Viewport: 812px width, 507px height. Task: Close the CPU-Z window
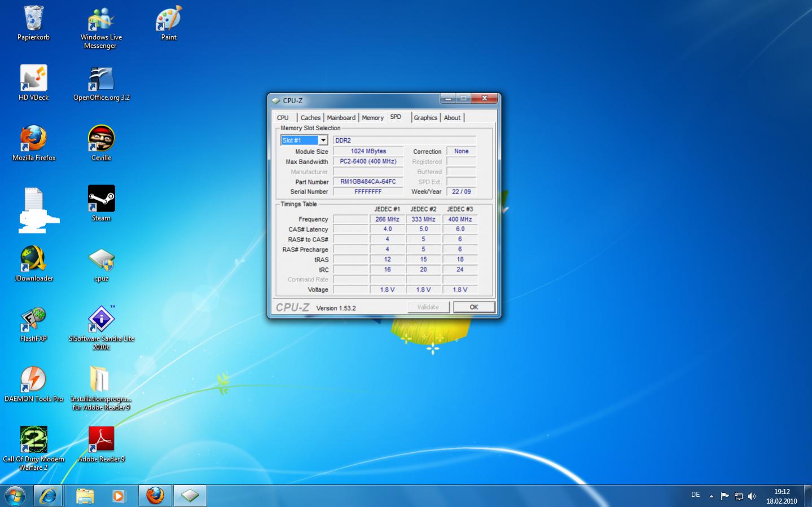[x=484, y=99]
